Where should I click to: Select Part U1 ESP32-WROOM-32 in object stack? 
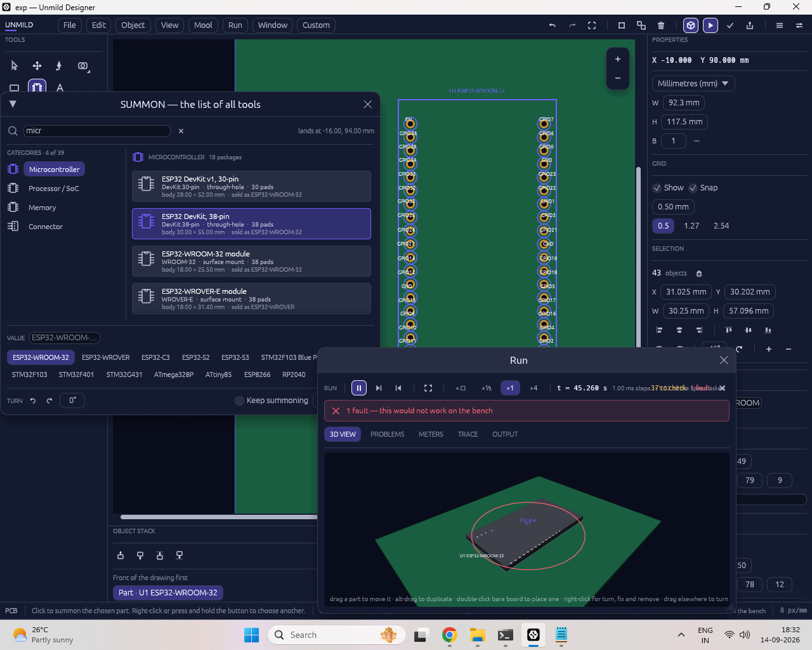[168, 593]
